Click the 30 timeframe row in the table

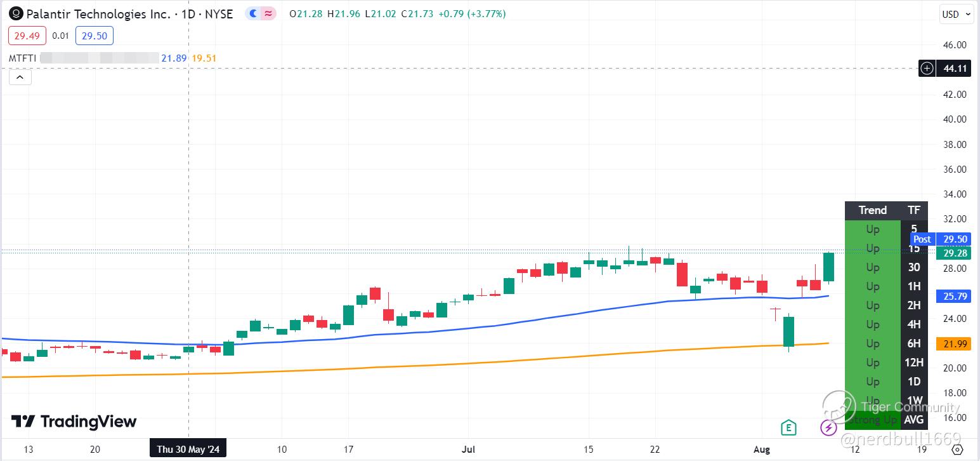click(x=886, y=267)
